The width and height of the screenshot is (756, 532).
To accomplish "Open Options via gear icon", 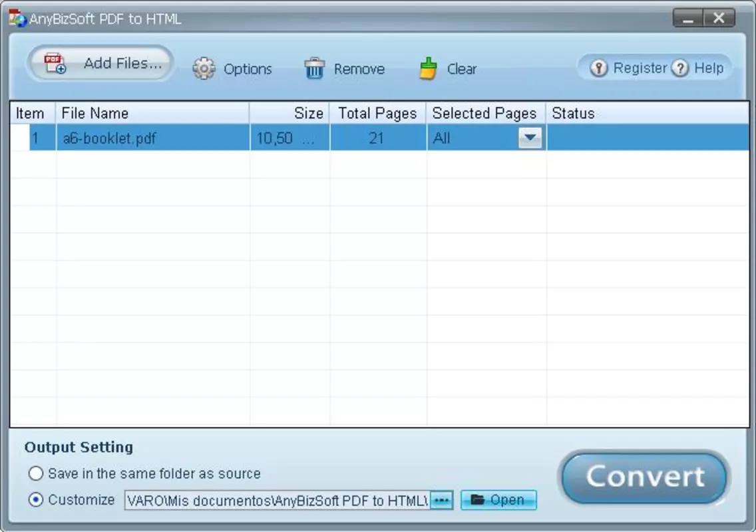I will (x=204, y=68).
